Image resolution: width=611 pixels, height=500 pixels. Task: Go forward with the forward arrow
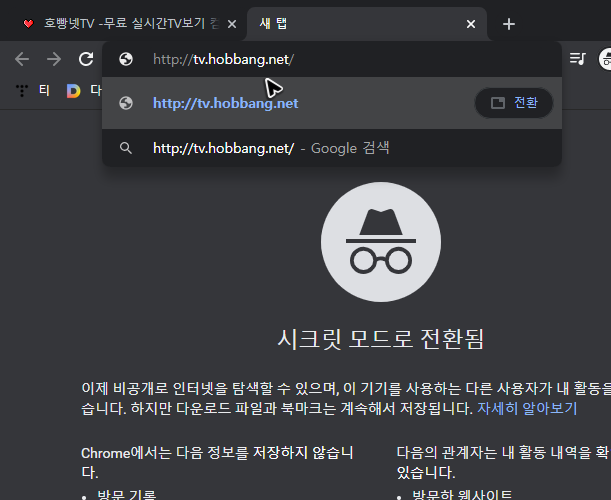coord(54,59)
